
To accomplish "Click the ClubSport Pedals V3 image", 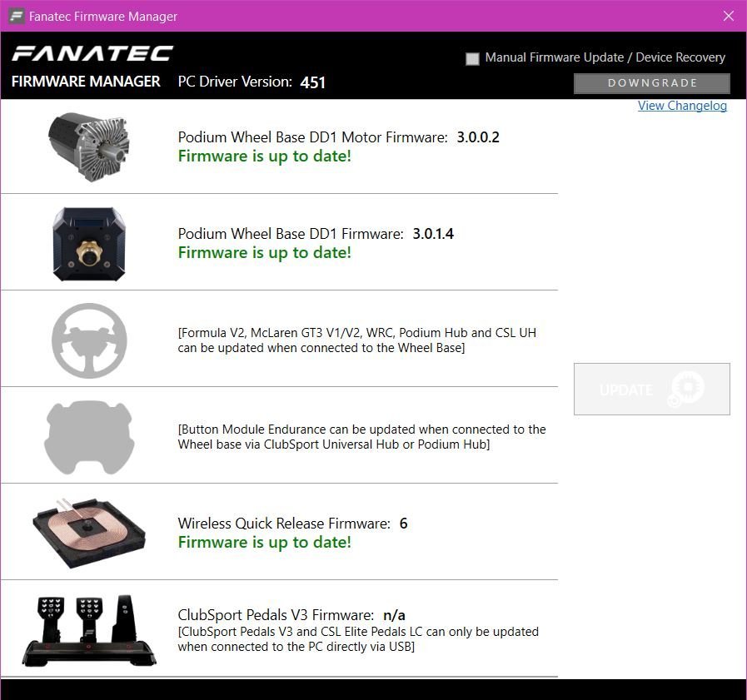I will click(88, 630).
